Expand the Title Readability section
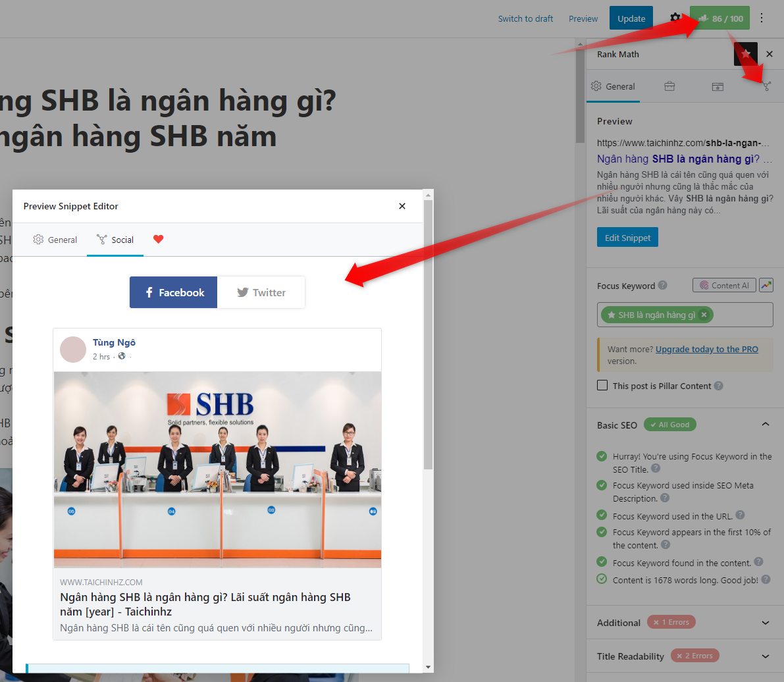 point(766,656)
